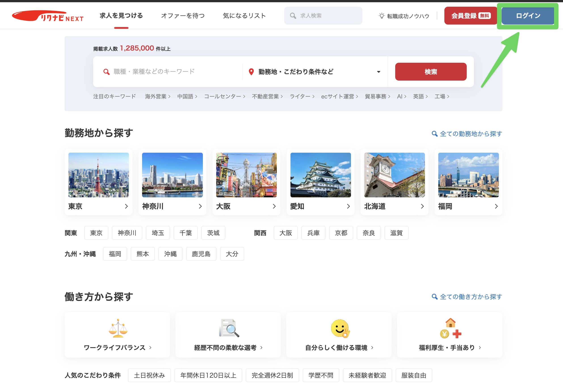This screenshot has height=392, width=563.
Task: Click the magnifier icon in the 求人検索 bar
Action: point(293,15)
